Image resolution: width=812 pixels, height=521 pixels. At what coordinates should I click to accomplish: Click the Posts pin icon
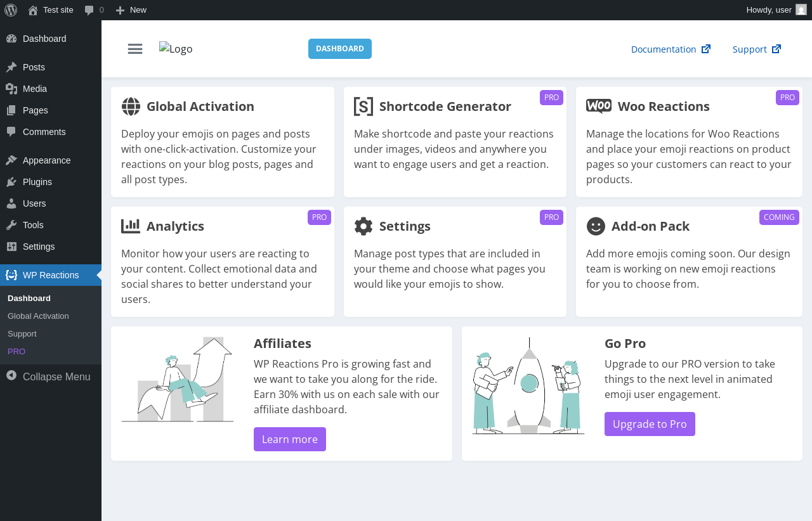coord(11,67)
